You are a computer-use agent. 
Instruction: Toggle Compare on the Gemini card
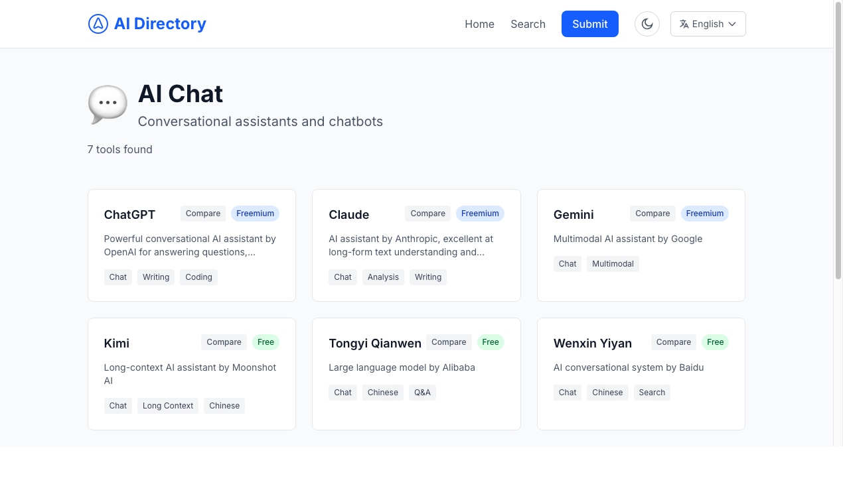click(x=652, y=214)
